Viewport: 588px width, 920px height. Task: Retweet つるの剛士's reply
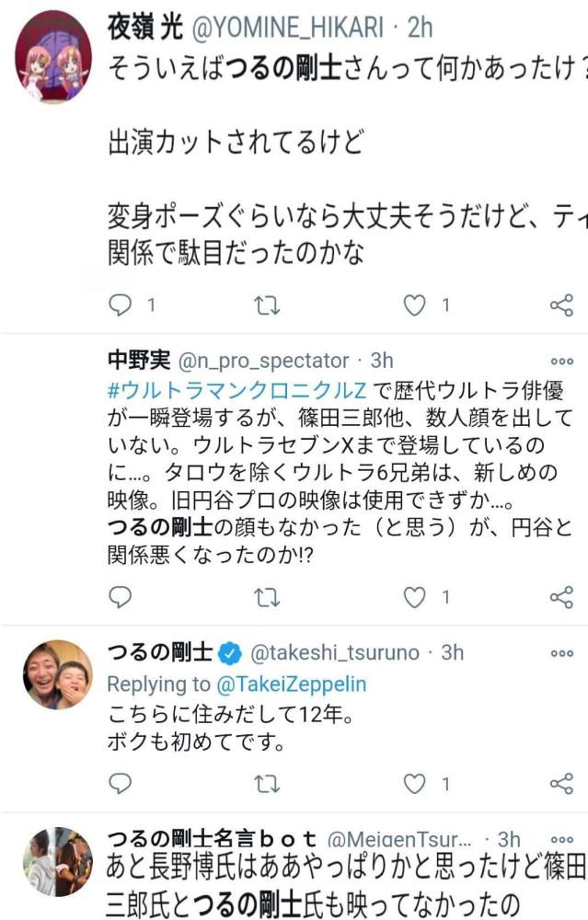[269, 781]
